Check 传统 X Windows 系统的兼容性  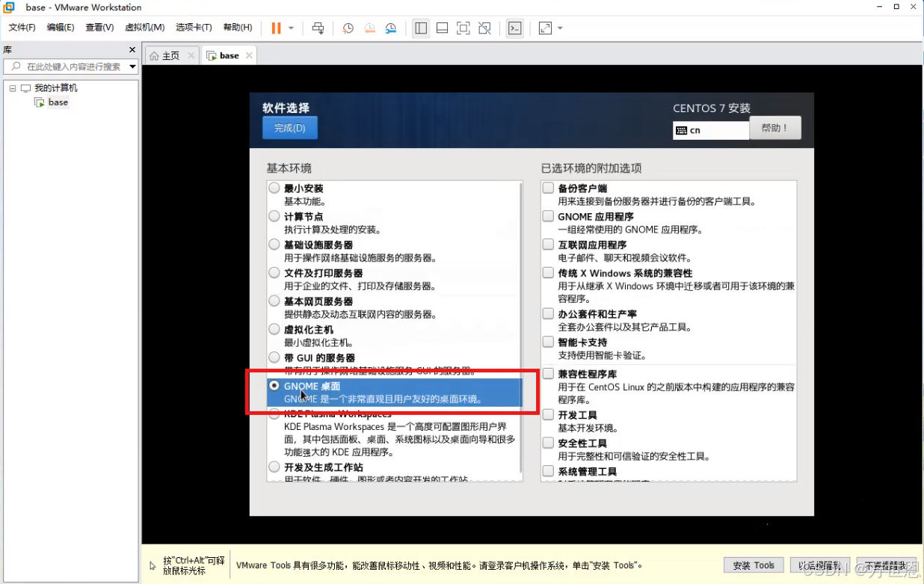click(x=549, y=273)
